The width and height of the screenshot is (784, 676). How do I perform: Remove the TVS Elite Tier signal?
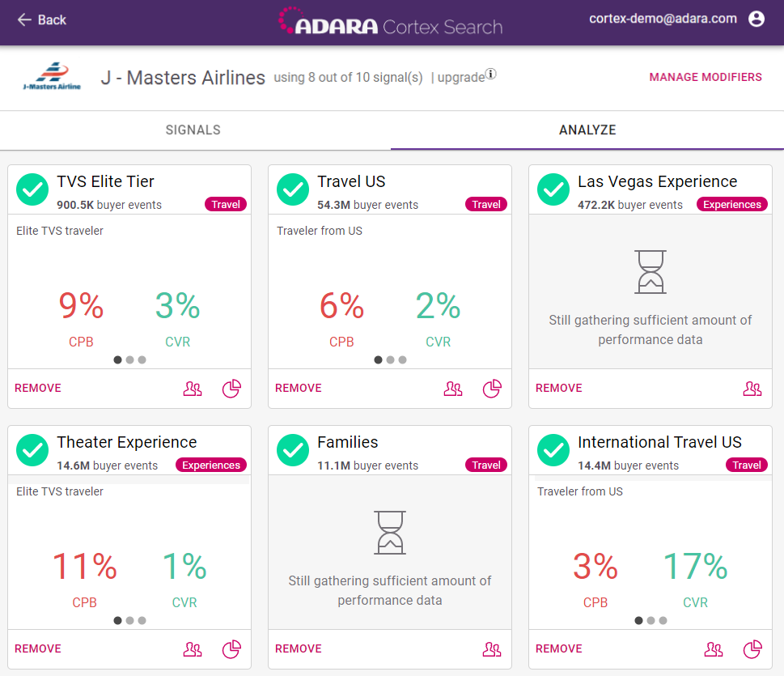(38, 389)
